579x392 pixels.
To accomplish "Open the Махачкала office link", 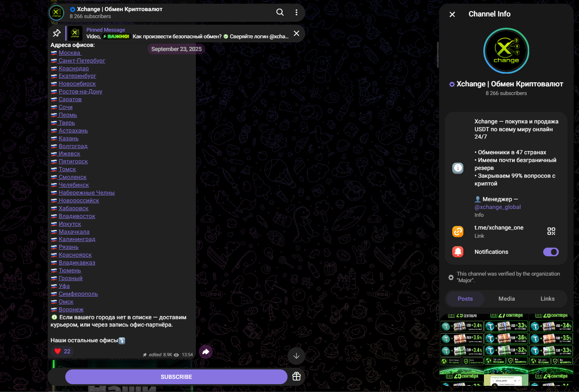I will click(x=74, y=232).
